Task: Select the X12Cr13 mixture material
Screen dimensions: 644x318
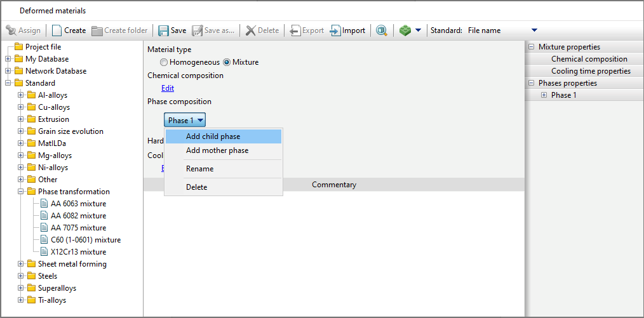Action: pos(78,252)
